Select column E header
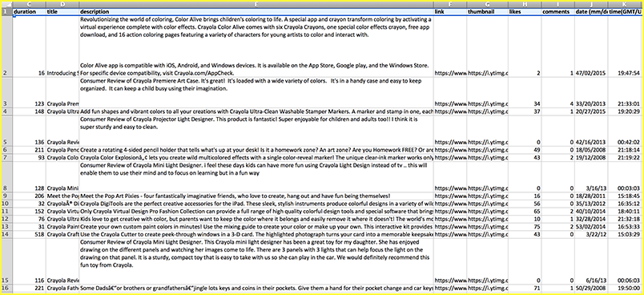 [256, 5]
